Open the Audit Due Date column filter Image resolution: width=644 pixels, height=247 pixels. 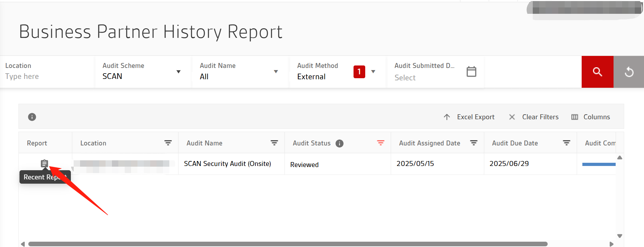[566, 143]
